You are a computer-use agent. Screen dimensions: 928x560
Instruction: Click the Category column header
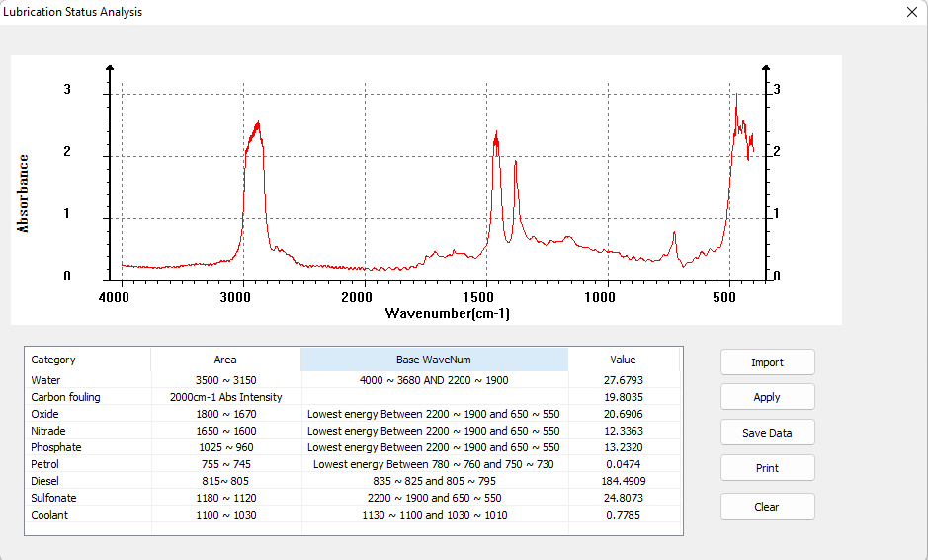point(53,360)
